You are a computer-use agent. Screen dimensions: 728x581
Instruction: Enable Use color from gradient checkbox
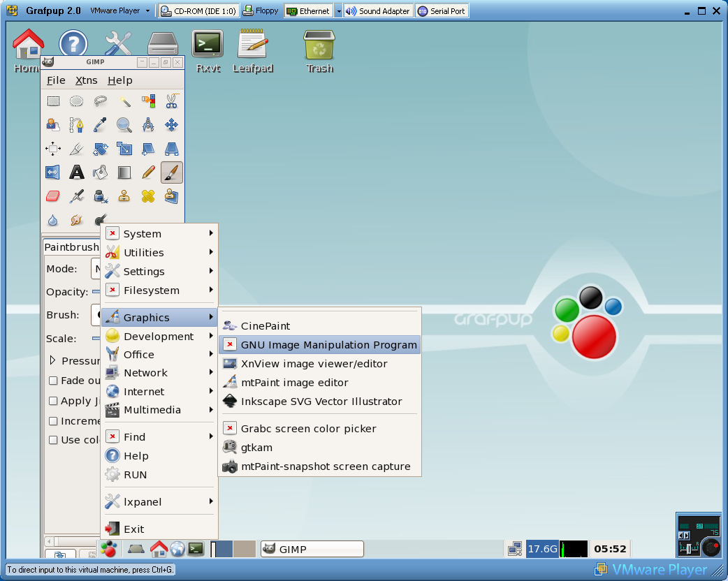point(53,440)
